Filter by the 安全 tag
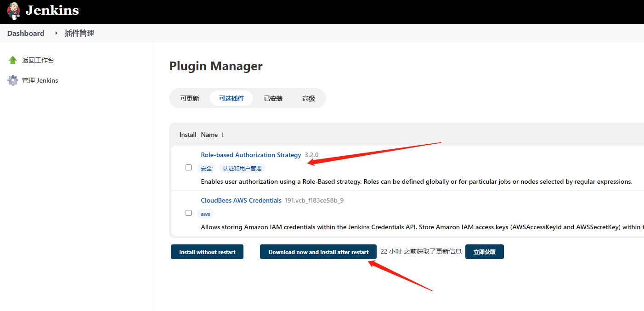The image size is (644, 311). (206, 169)
